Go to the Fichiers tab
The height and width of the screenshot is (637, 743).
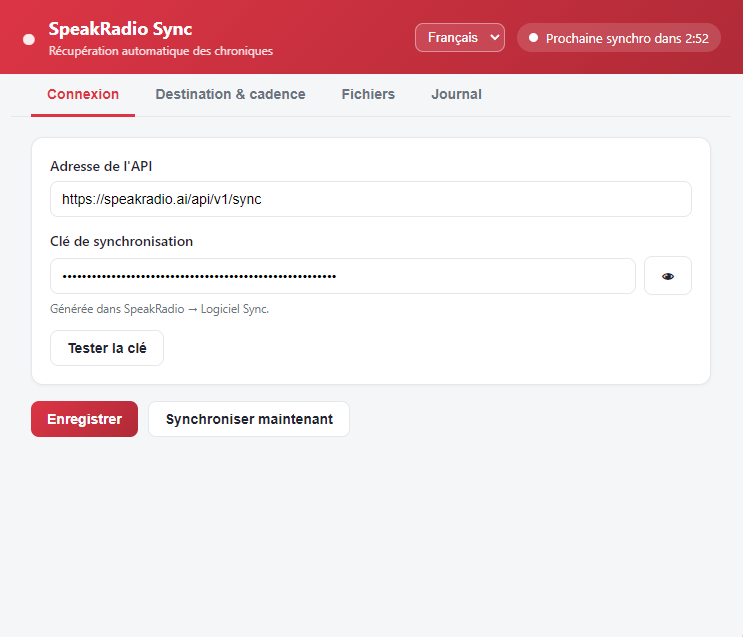tap(368, 94)
